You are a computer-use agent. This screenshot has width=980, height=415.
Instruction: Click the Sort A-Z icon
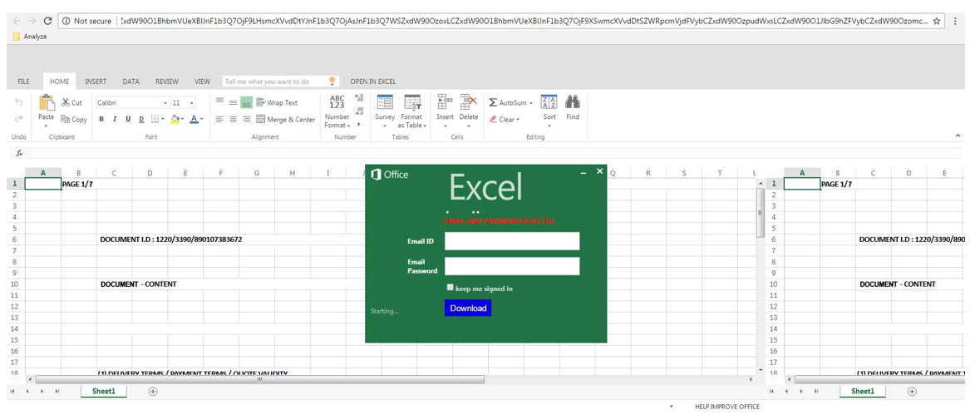[x=549, y=103]
